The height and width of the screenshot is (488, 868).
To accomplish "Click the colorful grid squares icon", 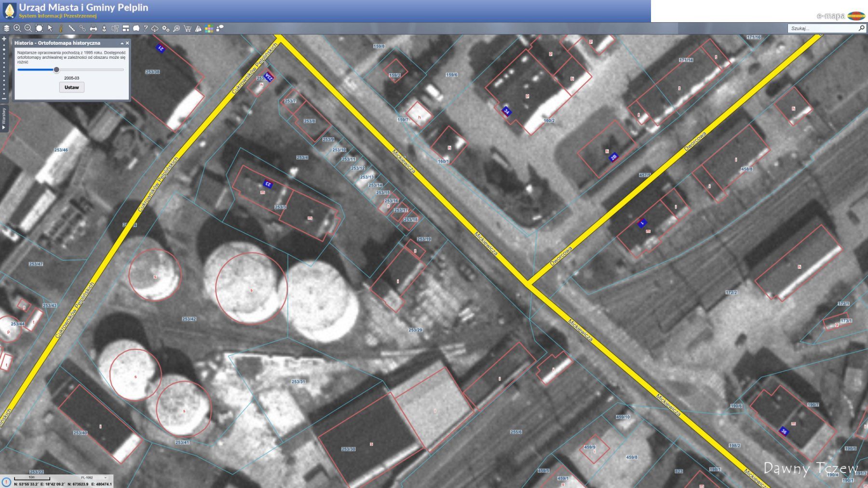I will [x=209, y=28].
